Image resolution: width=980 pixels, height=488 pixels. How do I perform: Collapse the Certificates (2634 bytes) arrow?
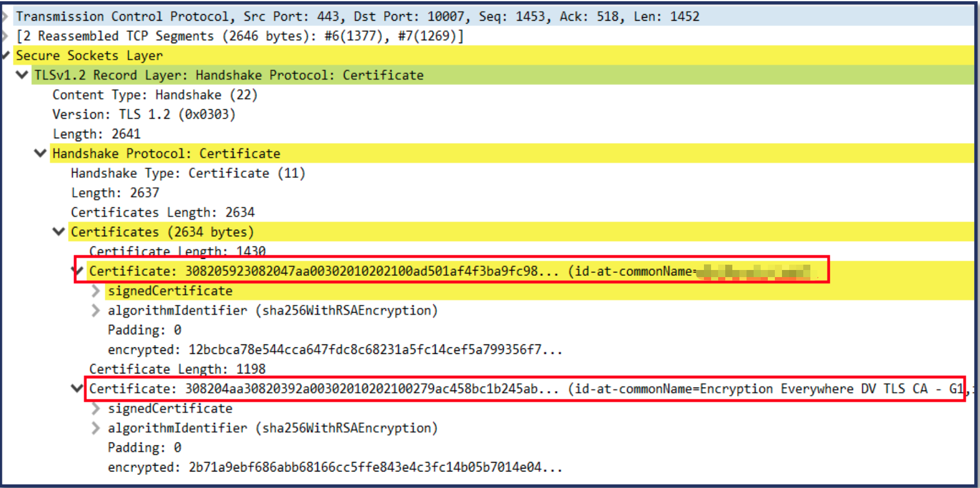59,232
